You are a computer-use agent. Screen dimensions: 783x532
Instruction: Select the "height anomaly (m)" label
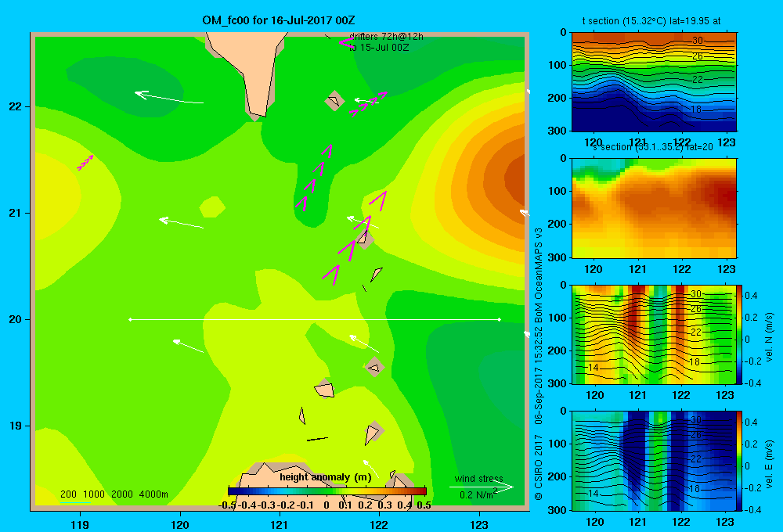(x=325, y=477)
